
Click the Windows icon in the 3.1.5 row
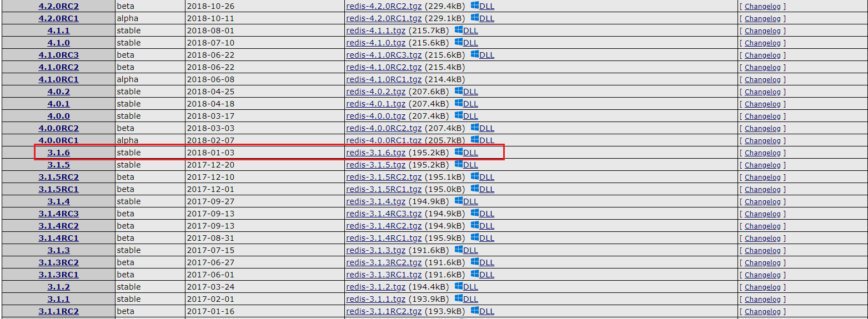[x=459, y=164]
